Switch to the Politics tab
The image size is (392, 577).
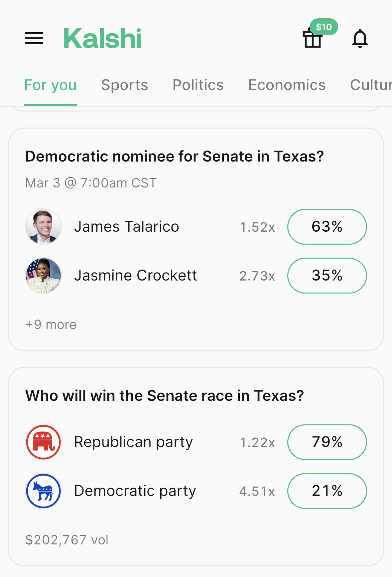[198, 85]
